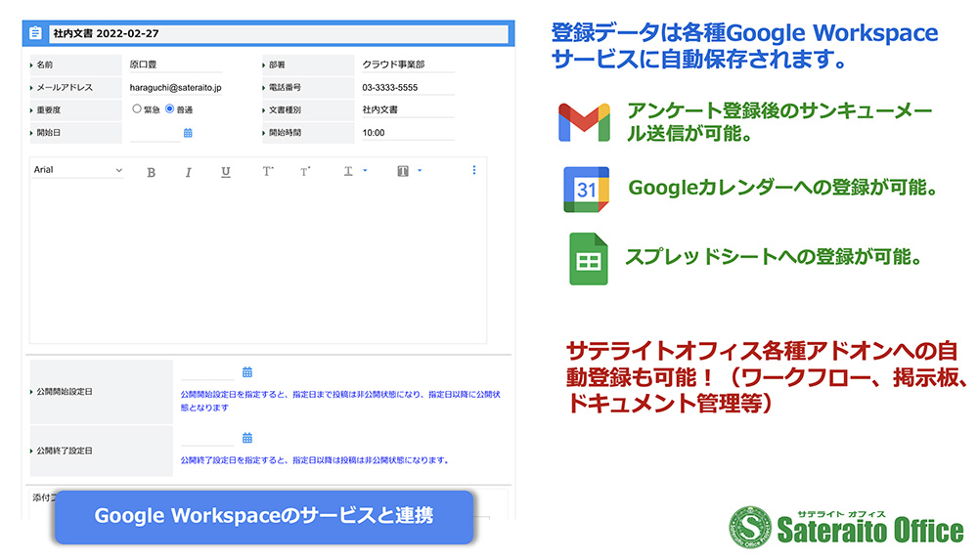The height and width of the screenshot is (560, 978).
Task: Open the text color dropdown arrow
Action: pos(365,170)
